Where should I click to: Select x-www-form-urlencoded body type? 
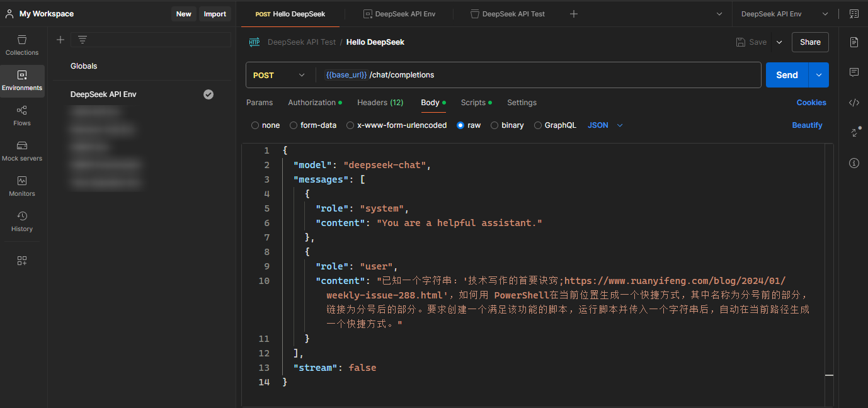coord(350,125)
